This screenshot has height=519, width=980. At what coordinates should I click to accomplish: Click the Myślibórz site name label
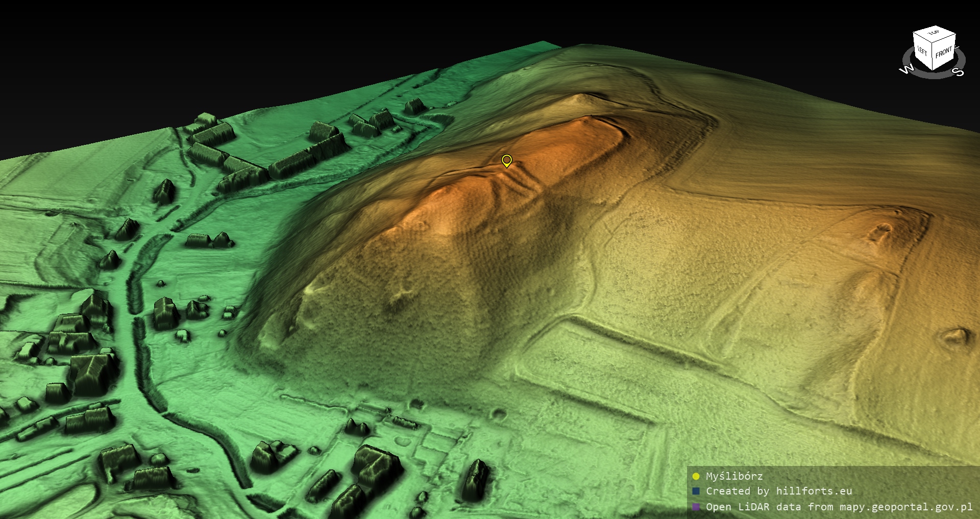734,477
